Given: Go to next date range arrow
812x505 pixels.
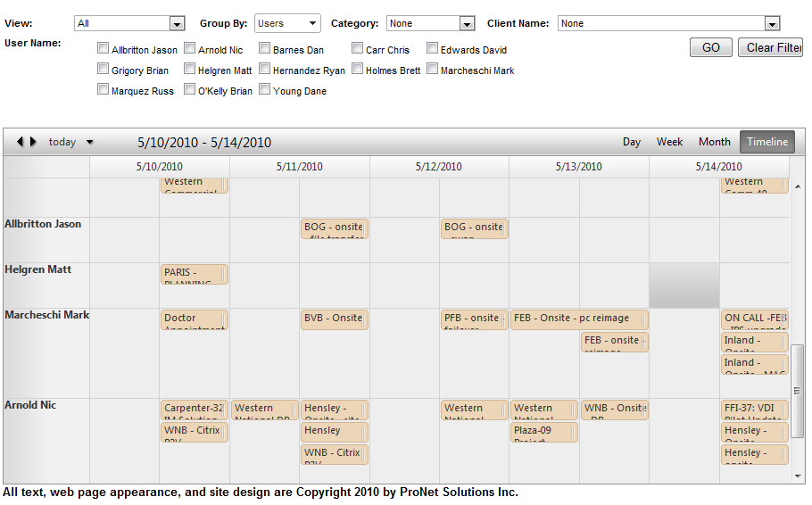Looking at the screenshot, I should [x=33, y=142].
